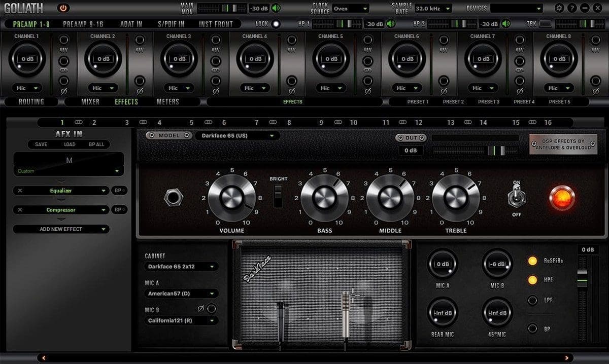Screen dimensions: 609x364
Task: Enable the LPF filter
Action: coord(532,300)
